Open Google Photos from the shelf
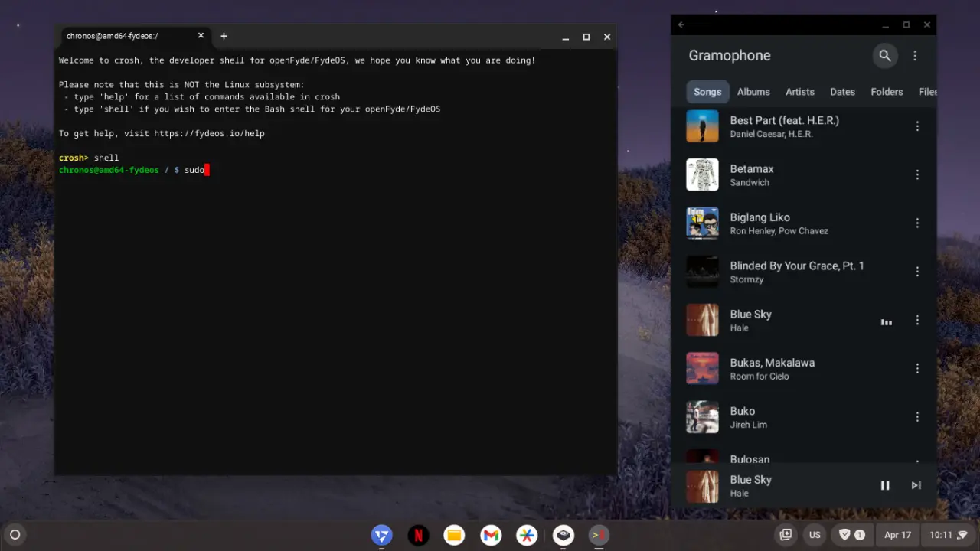 527,536
